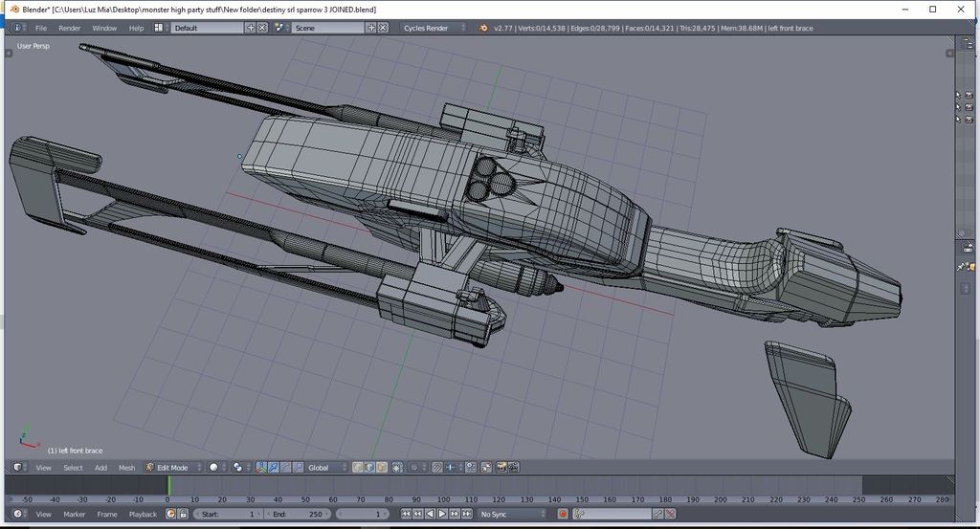Open the Timeline View menu
The height and width of the screenshot is (529, 980).
coord(43,514)
